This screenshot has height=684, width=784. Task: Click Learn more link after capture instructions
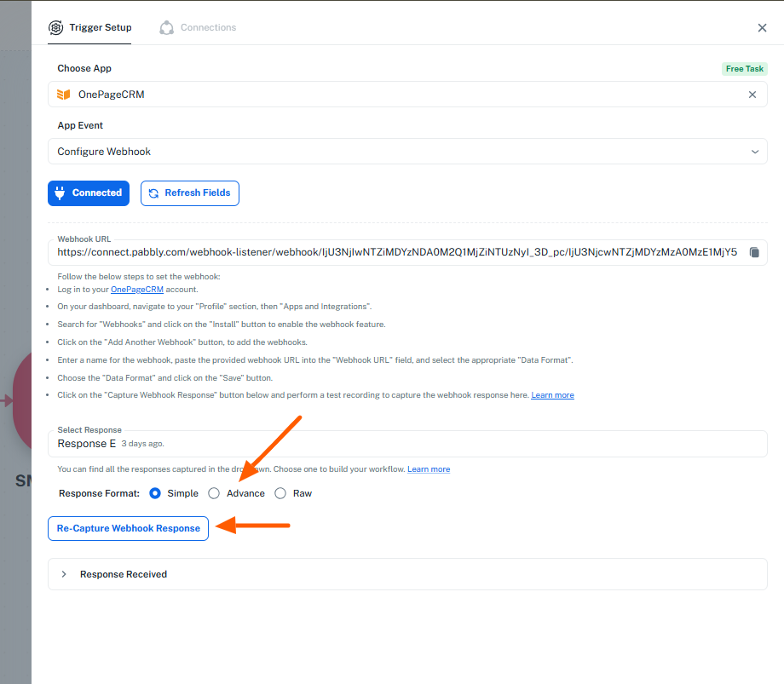coord(552,395)
